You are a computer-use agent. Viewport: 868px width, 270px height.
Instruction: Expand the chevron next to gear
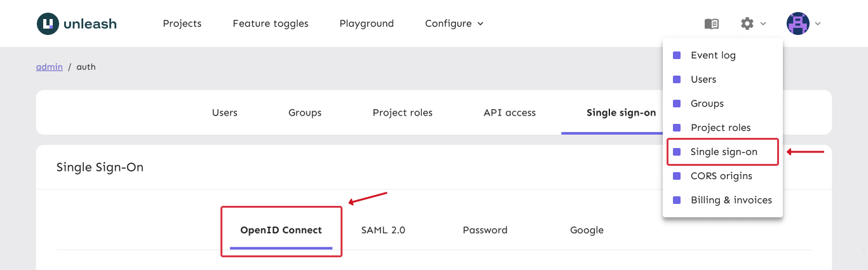pyautogui.click(x=763, y=24)
